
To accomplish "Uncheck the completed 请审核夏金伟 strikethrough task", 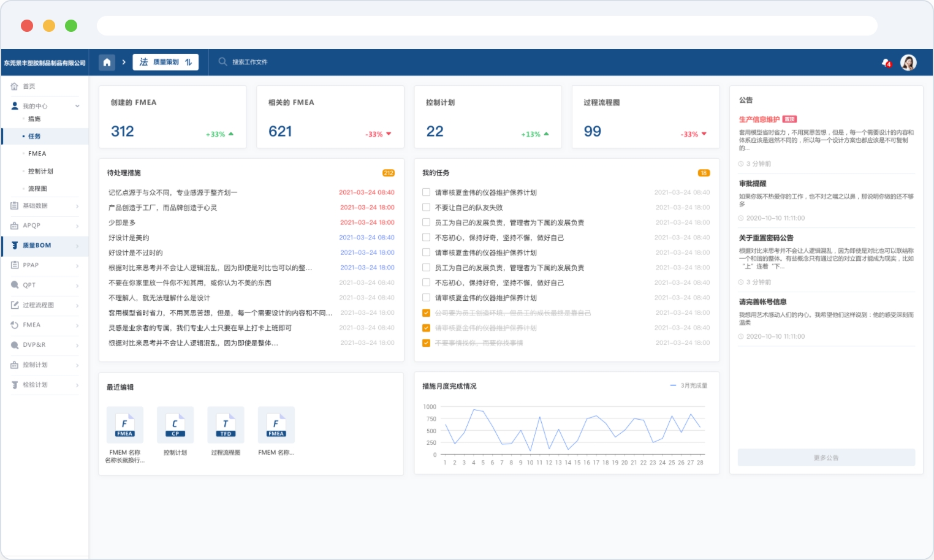I will point(426,328).
